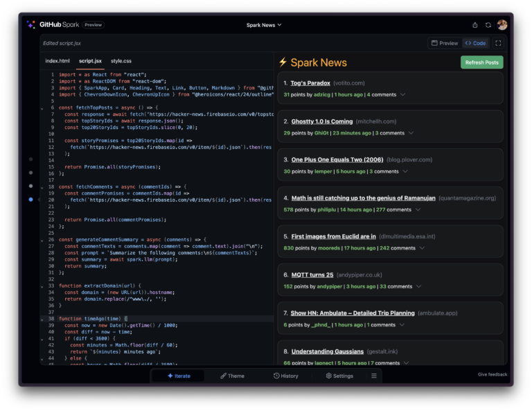Open the History panel

(285, 376)
